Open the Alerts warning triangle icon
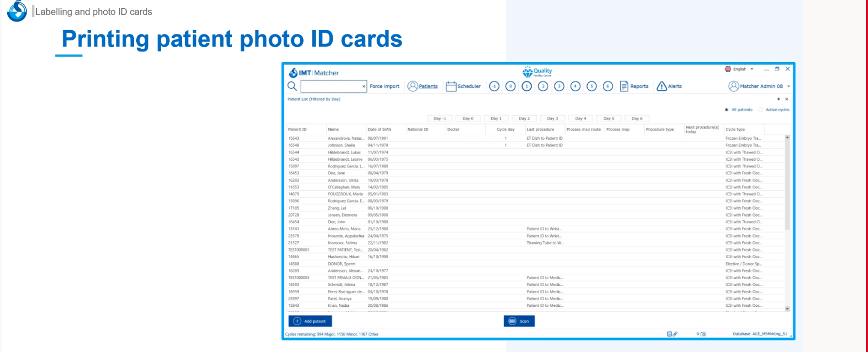868x352 pixels. pos(661,86)
